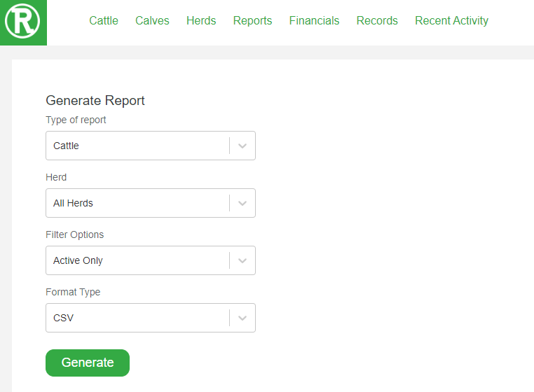Expand the Filter Options dropdown showing Active Only
The height and width of the screenshot is (392, 534).
pyautogui.click(x=151, y=260)
